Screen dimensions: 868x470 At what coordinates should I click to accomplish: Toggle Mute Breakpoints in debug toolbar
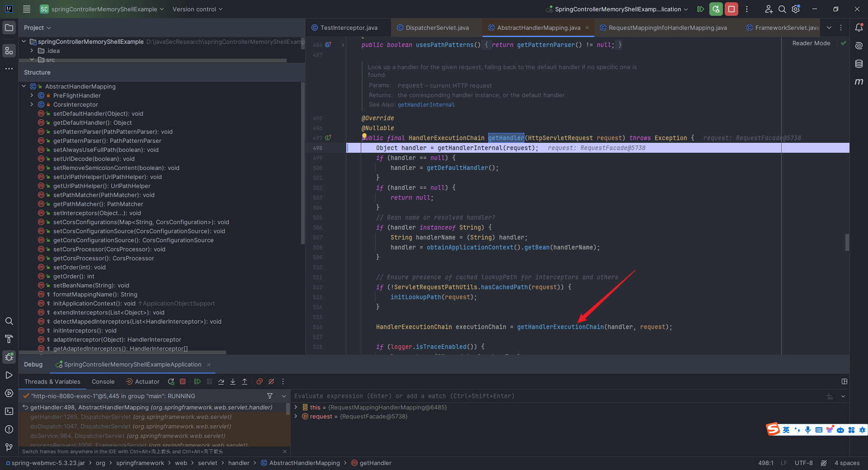point(271,382)
